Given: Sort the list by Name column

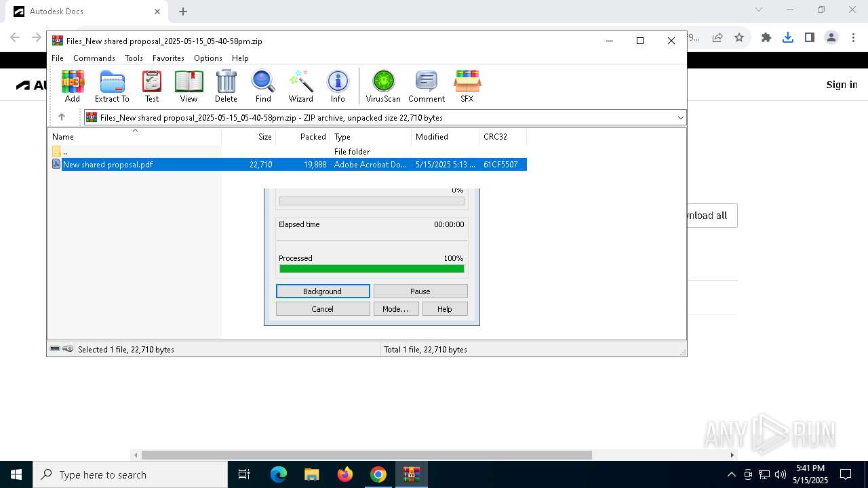Looking at the screenshot, I should coord(134,136).
